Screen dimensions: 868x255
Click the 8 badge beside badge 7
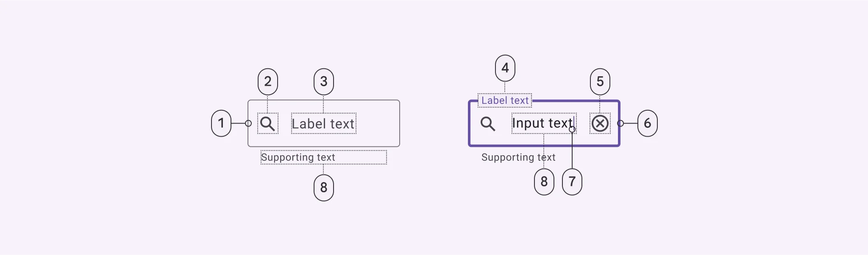tap(544, 182)
